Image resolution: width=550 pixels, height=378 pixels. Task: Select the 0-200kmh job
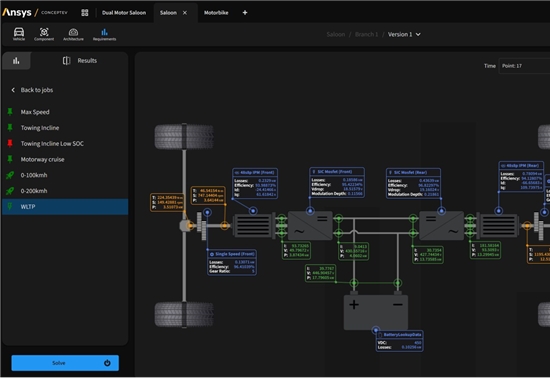tap(65, 191)
